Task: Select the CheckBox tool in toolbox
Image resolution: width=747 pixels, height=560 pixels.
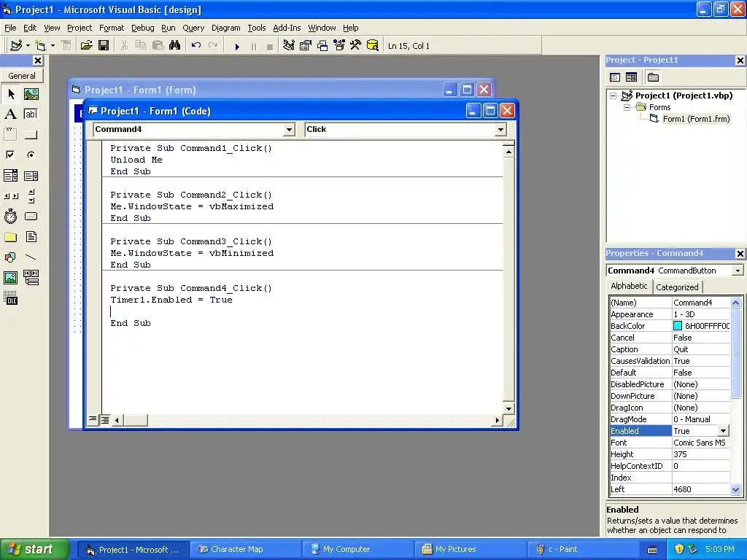Action: [x=10, y=155]
